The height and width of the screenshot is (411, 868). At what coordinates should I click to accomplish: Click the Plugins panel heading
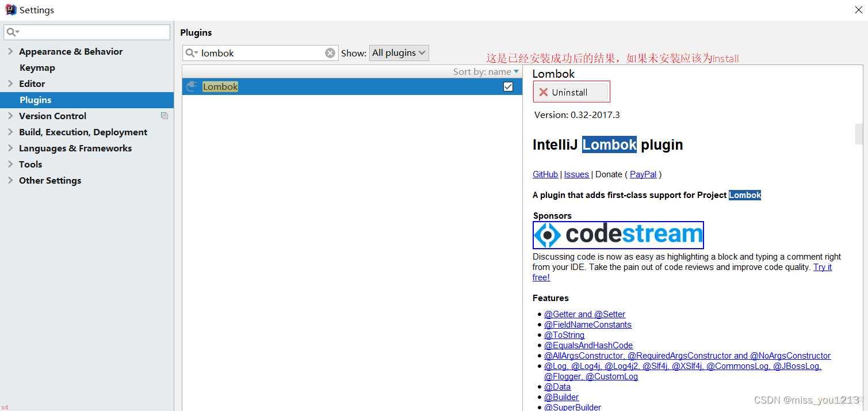click(x=196, y=33)
